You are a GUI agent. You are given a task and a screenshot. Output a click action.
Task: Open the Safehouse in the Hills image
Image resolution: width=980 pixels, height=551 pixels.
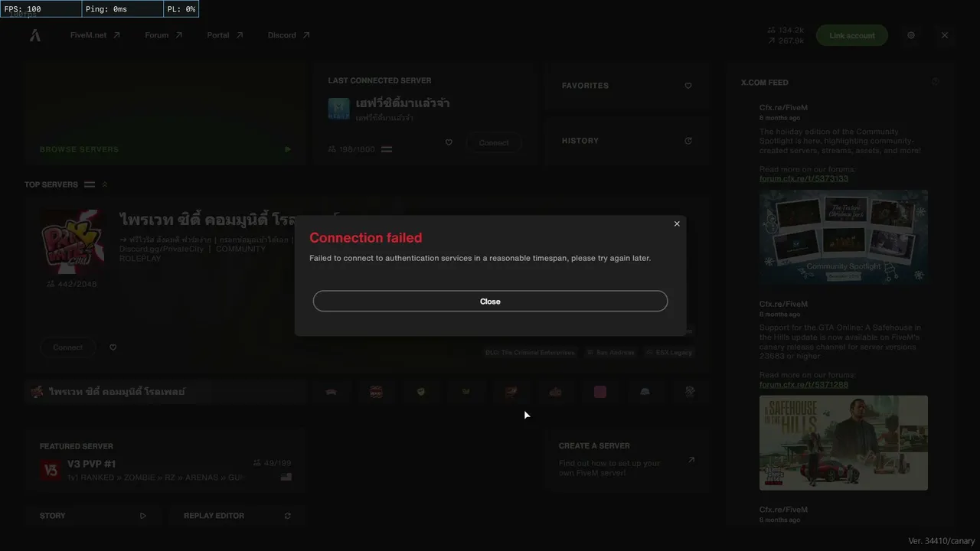pyautogui.click(x=843, y=442)
